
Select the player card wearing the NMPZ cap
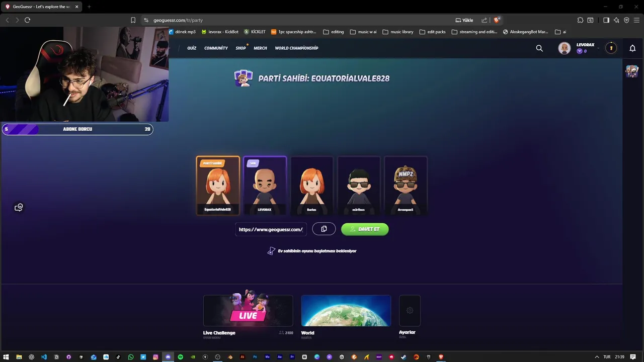[406, 186]
